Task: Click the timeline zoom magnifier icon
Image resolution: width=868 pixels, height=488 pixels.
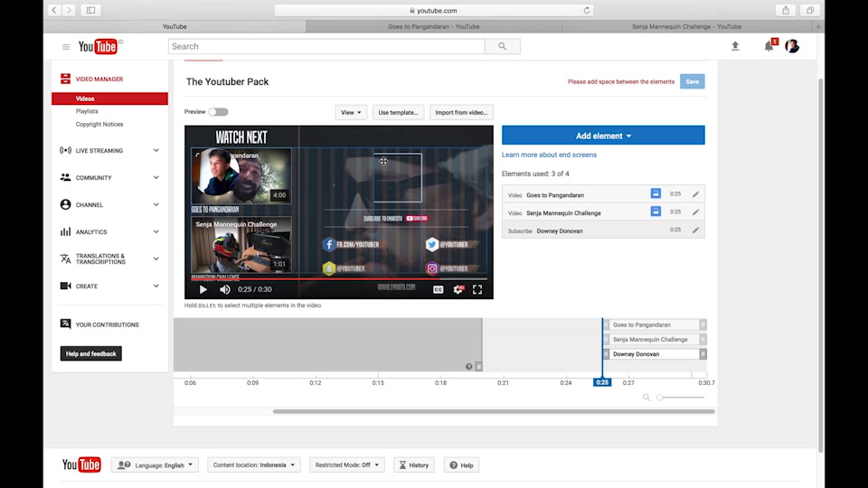Action: coord(646,398)
